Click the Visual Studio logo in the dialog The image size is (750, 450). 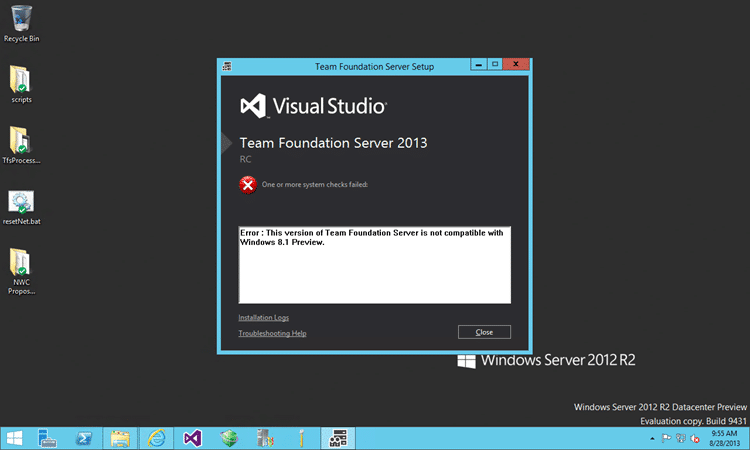point(313,106)
